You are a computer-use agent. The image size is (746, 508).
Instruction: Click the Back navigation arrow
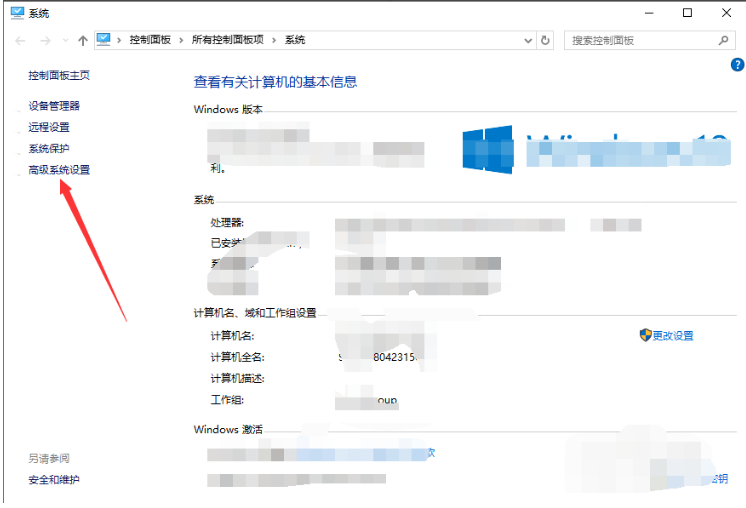click(x=20, y=41)
